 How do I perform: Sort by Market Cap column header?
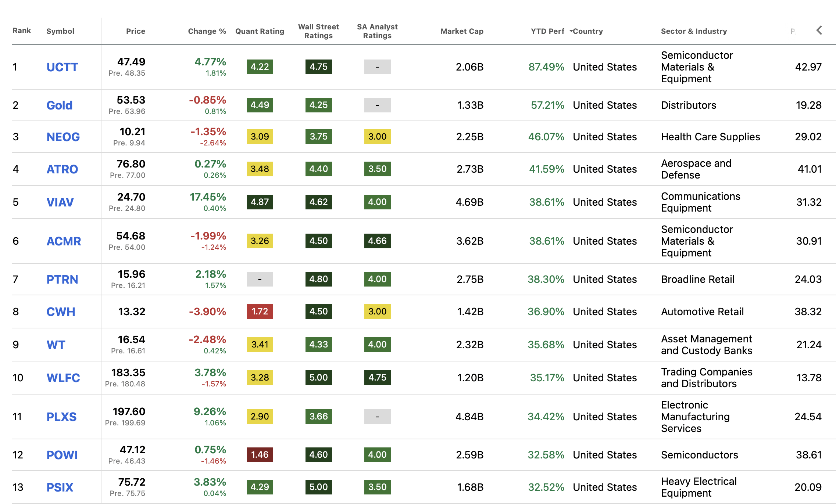click(462, 31)
